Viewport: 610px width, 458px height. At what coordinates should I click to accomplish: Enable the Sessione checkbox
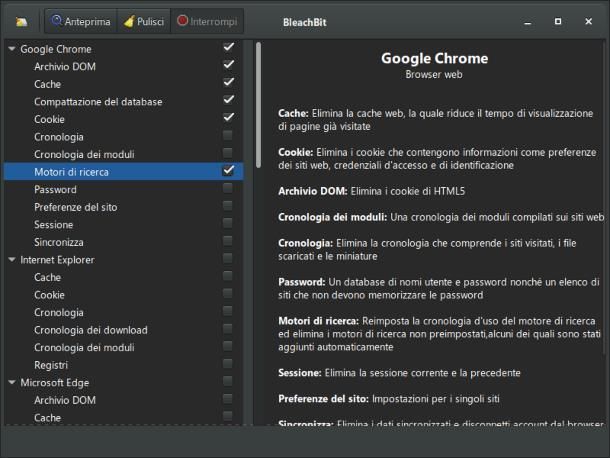point(228,223)
